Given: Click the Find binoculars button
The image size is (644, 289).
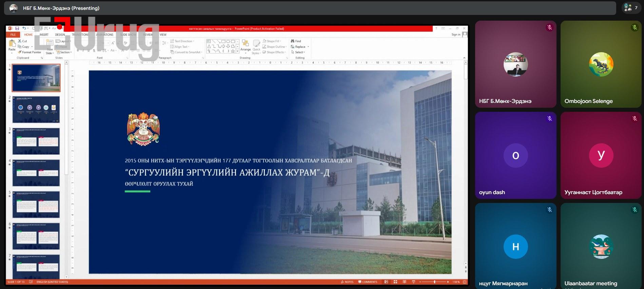Looking at the screenshot, I should point(296,41).
